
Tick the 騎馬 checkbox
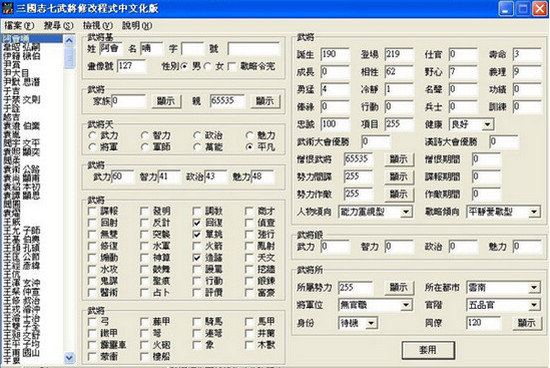pos(197,322)
